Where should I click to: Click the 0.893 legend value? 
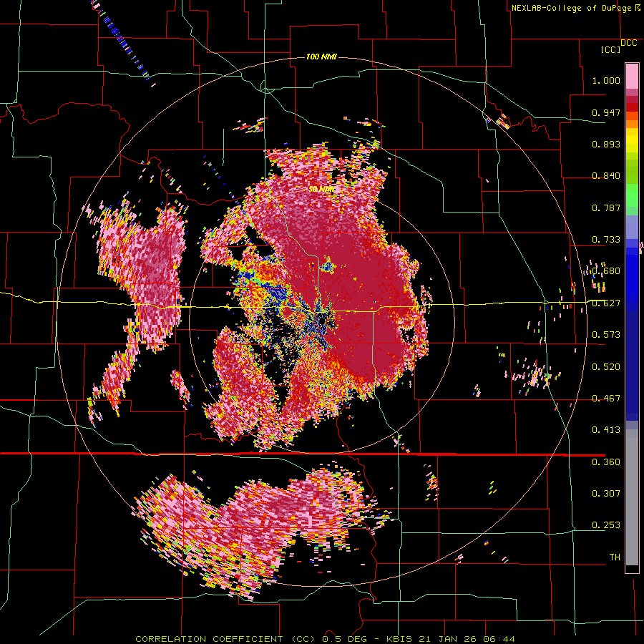pyautogui.click(x=606, y=144)
